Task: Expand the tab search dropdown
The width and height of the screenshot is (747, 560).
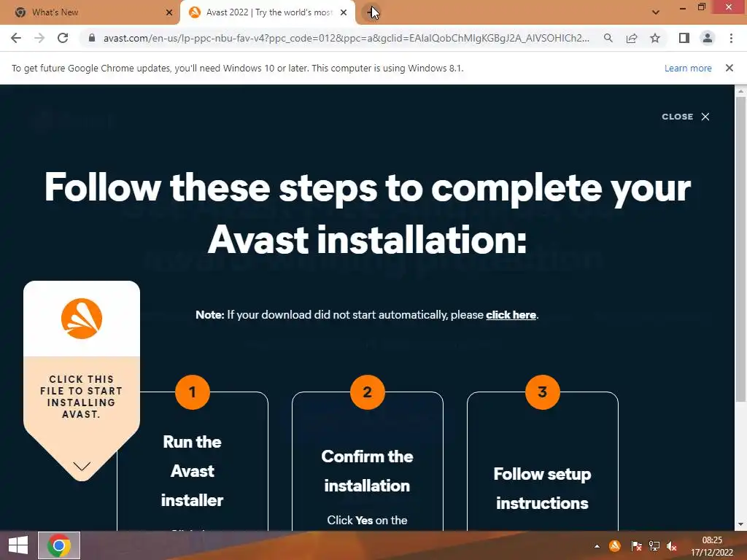Action: tap(656, 12)
